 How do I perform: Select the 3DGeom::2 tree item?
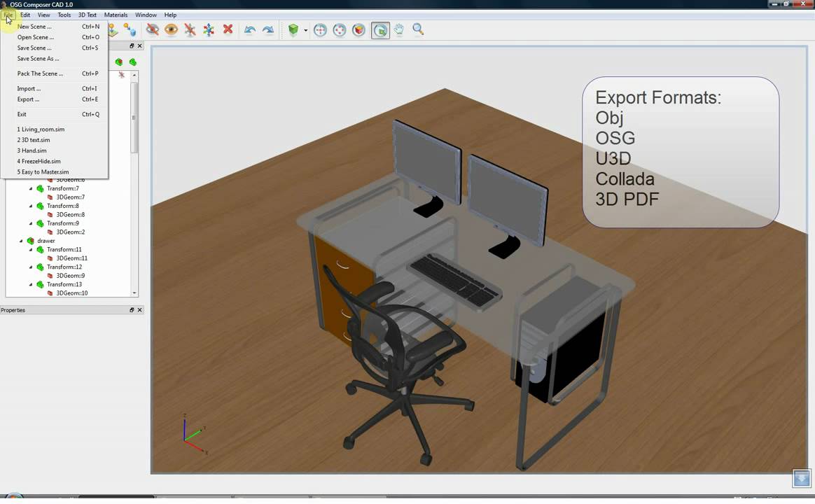70,232
